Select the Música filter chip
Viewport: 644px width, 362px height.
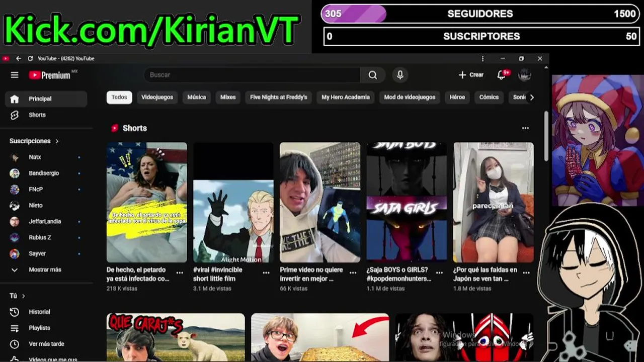pos(197,97)
